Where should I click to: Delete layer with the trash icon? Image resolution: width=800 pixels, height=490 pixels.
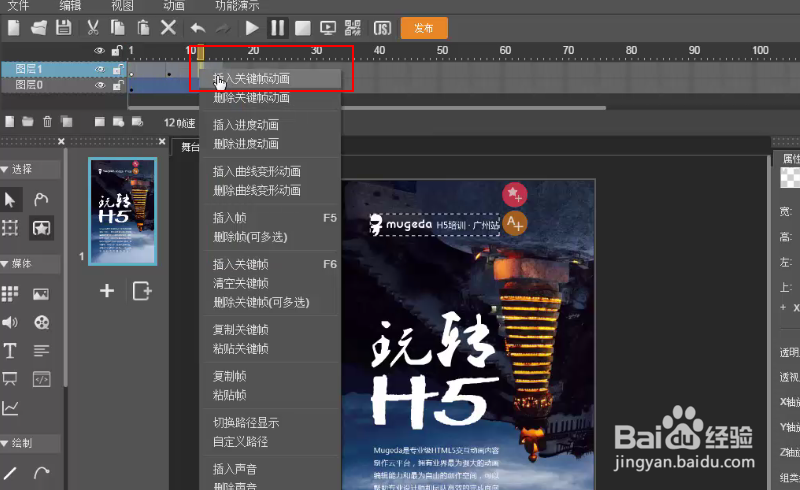pyautogui.click(x=47, y=121)
